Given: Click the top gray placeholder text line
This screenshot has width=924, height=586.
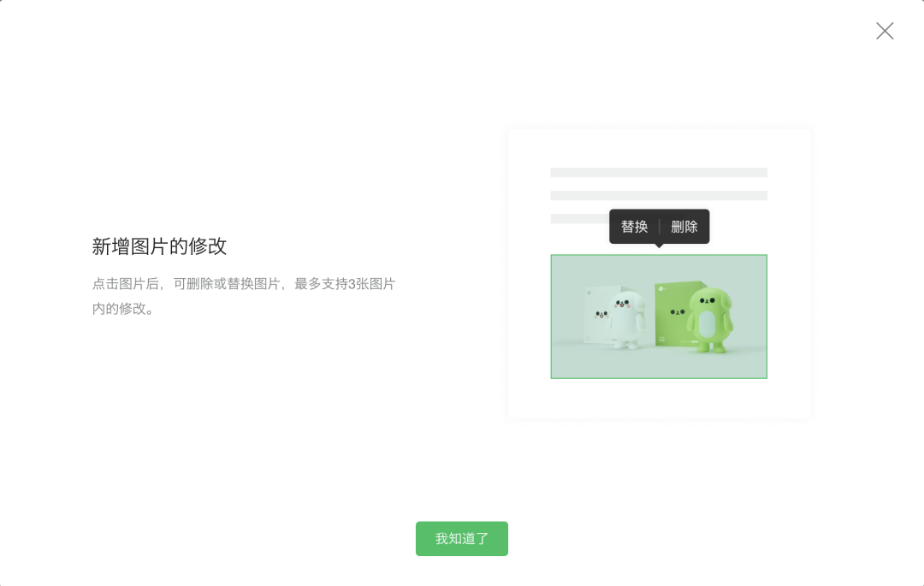Looking at the screenshot, I should tap(659, 173).
